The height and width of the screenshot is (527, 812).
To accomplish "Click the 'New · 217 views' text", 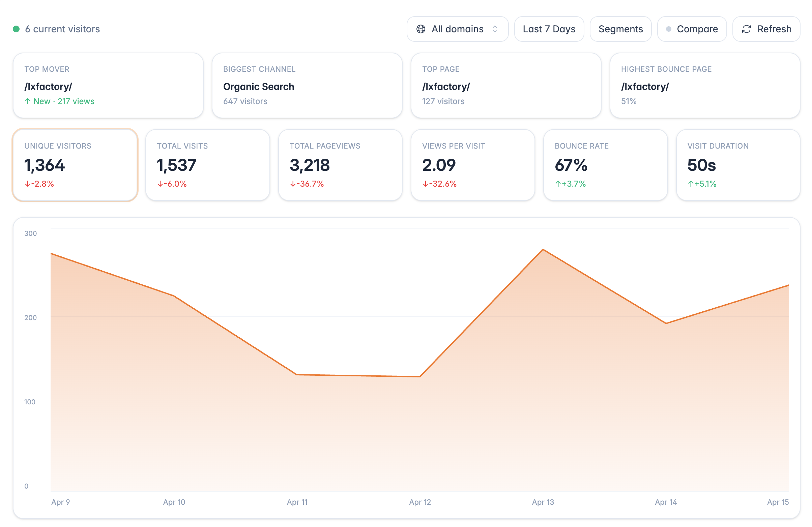I will point(64,101).
